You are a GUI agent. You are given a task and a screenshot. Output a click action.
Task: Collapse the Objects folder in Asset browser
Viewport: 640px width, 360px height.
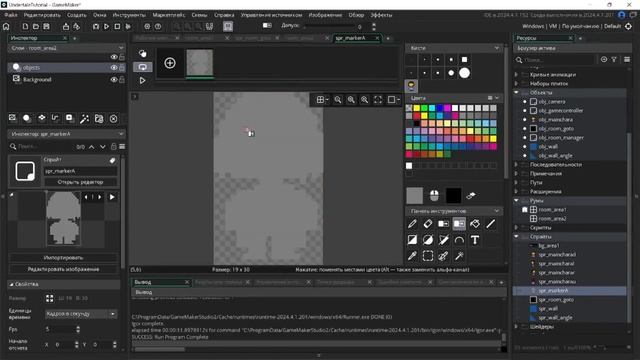(516, 93)
